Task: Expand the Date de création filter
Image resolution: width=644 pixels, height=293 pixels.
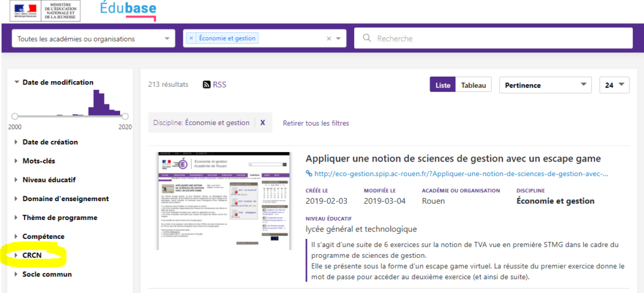Action: point(45,142)
